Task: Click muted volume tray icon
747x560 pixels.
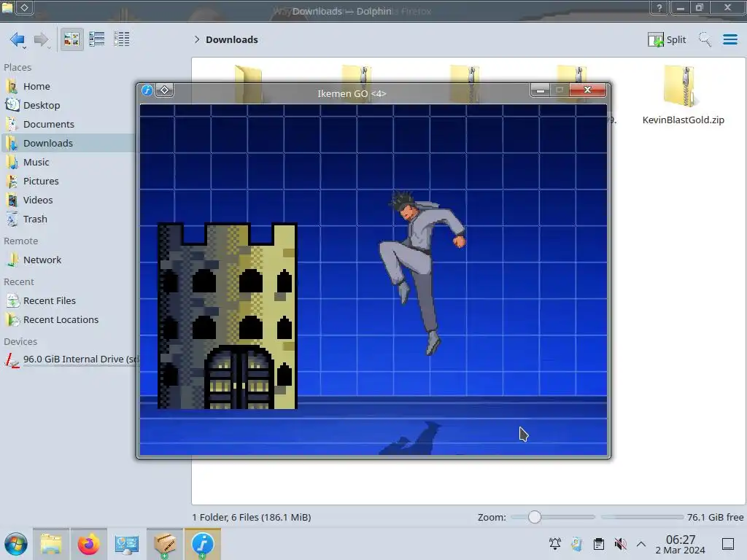Action: [x=620, y=544]
